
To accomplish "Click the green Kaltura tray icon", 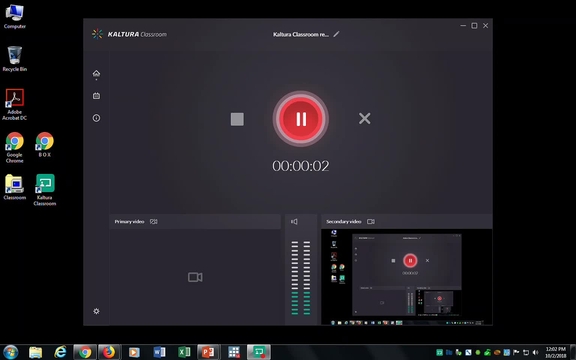I will [439, 353].
